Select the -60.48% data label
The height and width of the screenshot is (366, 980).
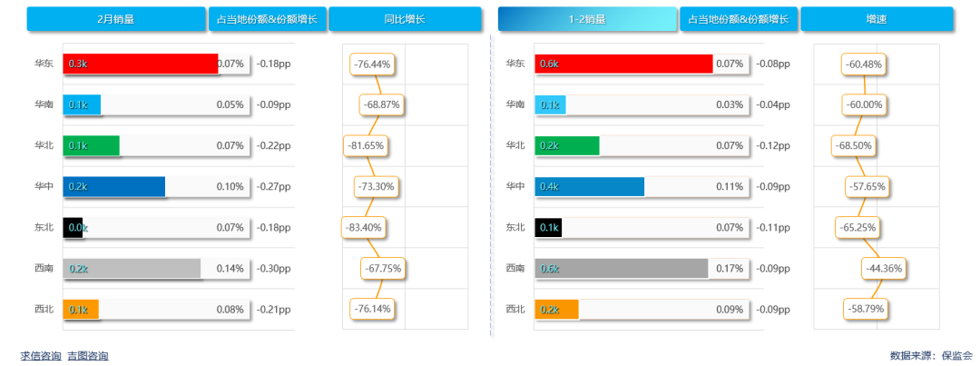(x=864, y=64)
